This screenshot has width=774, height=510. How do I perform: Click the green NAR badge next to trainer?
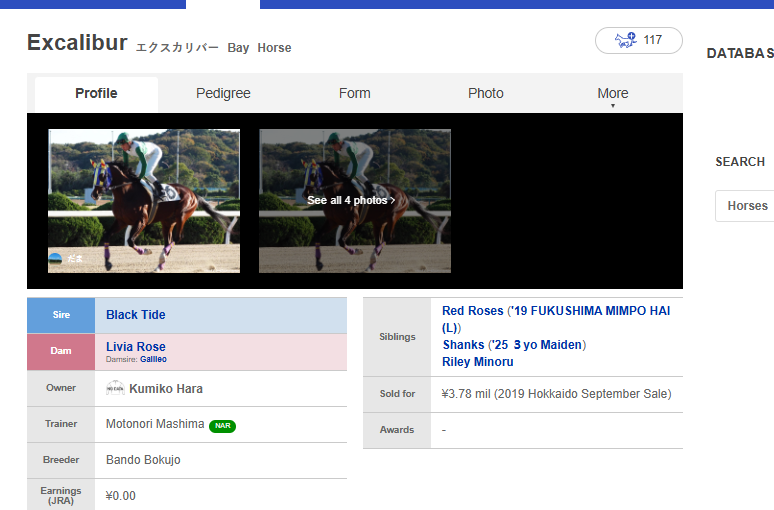click(222, 426)
